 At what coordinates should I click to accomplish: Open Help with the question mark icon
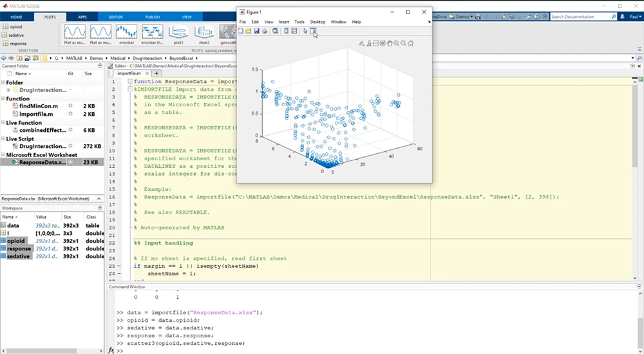(x=536, y=17)
